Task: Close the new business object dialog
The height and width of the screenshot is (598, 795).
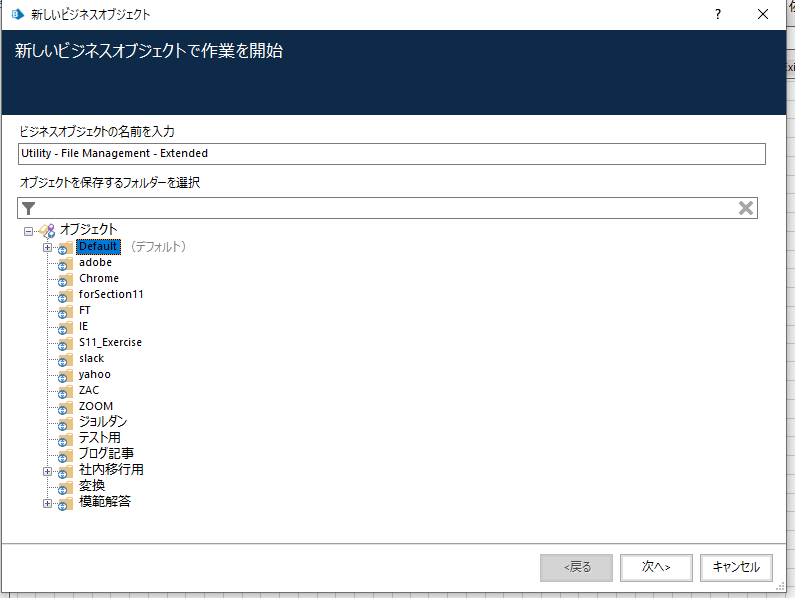Action: point(763,14)
